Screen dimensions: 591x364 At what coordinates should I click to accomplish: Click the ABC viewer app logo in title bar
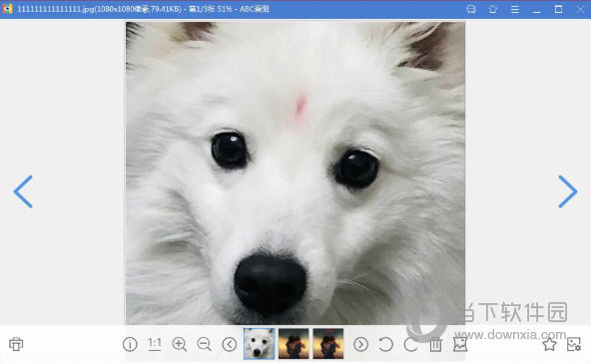8,9
